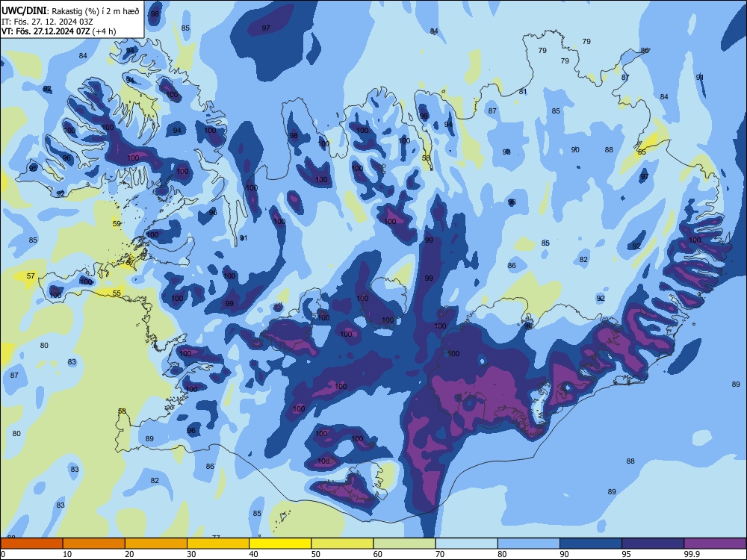Click the UWC/DINI Rakastig title text
The width and height of the screenshot is (747, 560).
click(x=70, y=11)
